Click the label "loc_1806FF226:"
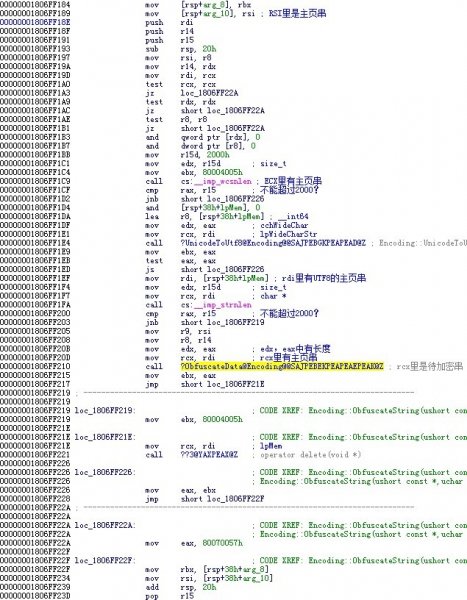Viewport: 467px width, 600px height. click(x=105, y=473)
